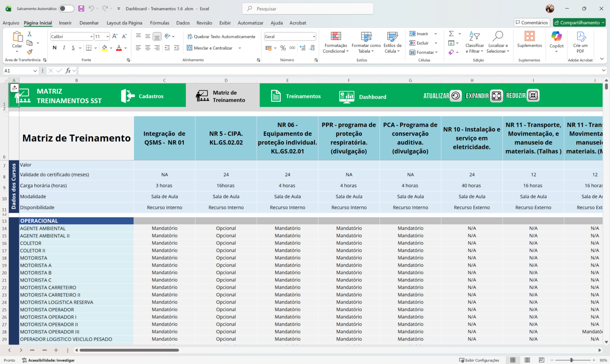Image resolution: width=610 pixels, height=364 pixels.
Task: Switch to the Exibir ribbon tab
Action: [225, 23]
